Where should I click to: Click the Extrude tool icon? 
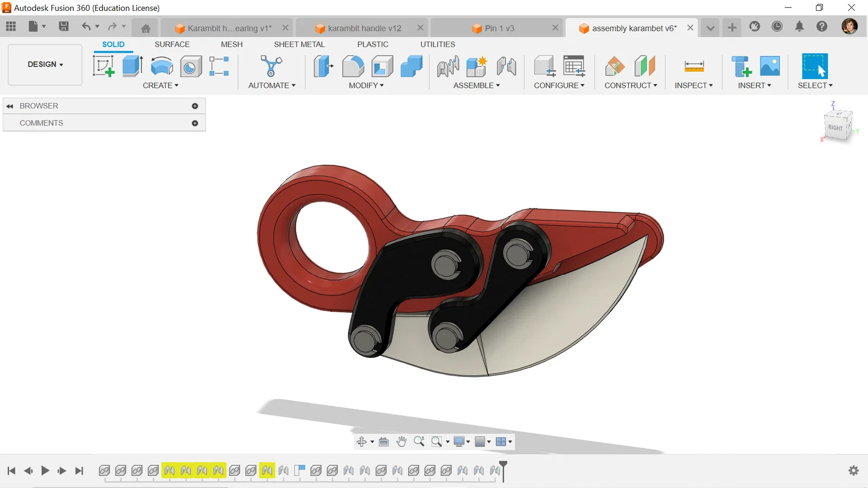pos(132,66)
